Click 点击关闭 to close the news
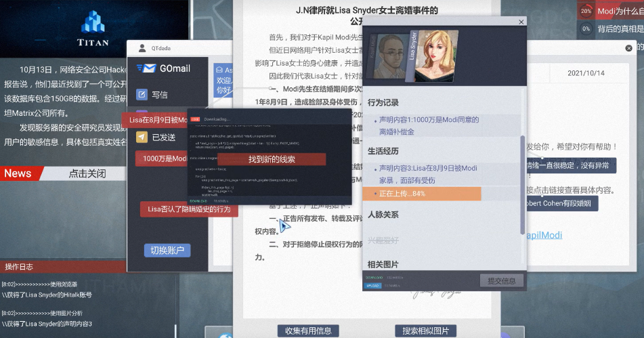 [x=87, y=173]
